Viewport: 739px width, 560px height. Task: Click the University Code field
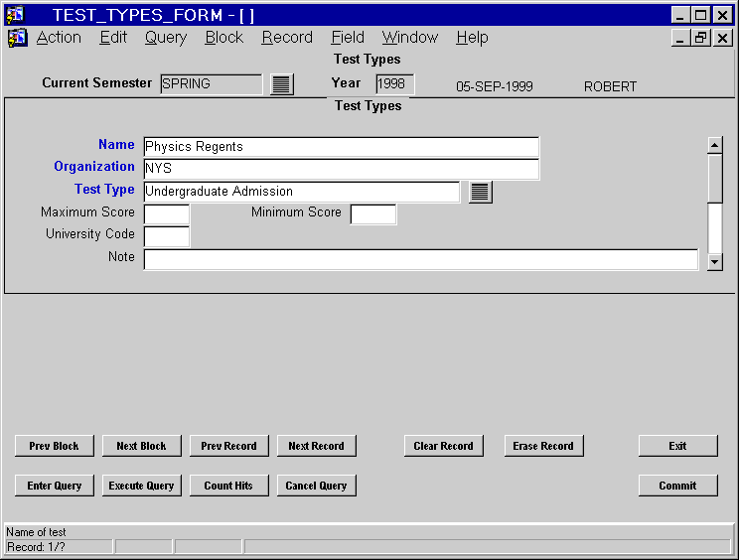pyautogui.click(x=167, y=236)
